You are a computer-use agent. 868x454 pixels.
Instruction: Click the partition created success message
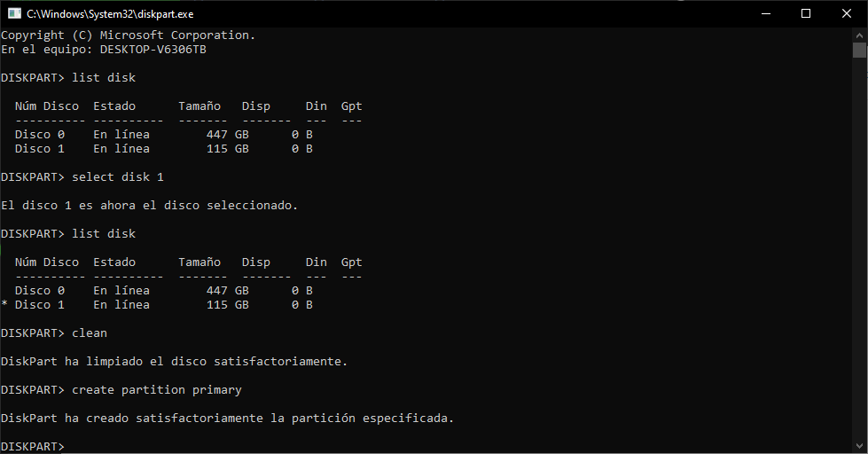[x=228, y=419]
